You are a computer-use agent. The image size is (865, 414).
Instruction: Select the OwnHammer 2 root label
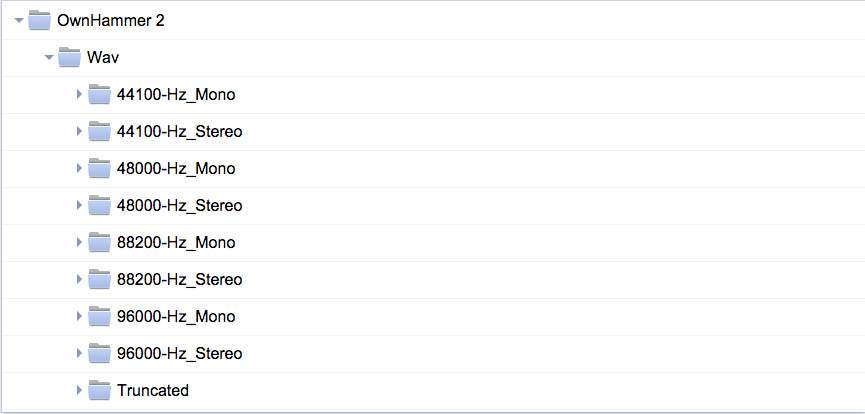point(111,21)
